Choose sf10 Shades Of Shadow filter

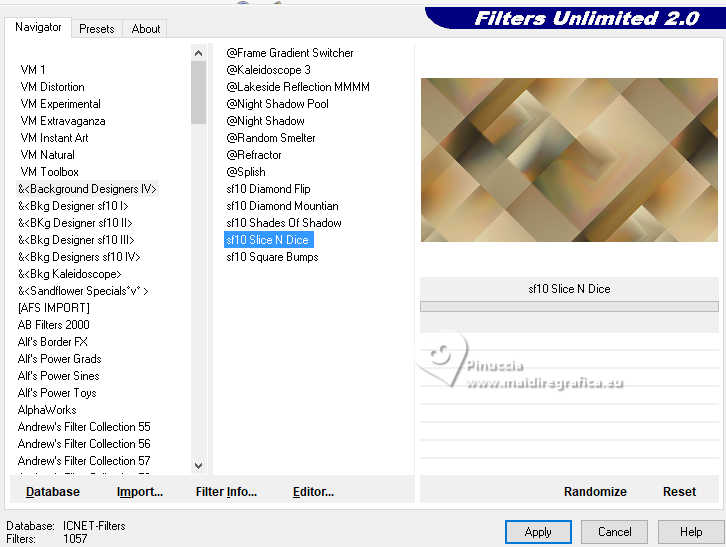coord(283,223)
